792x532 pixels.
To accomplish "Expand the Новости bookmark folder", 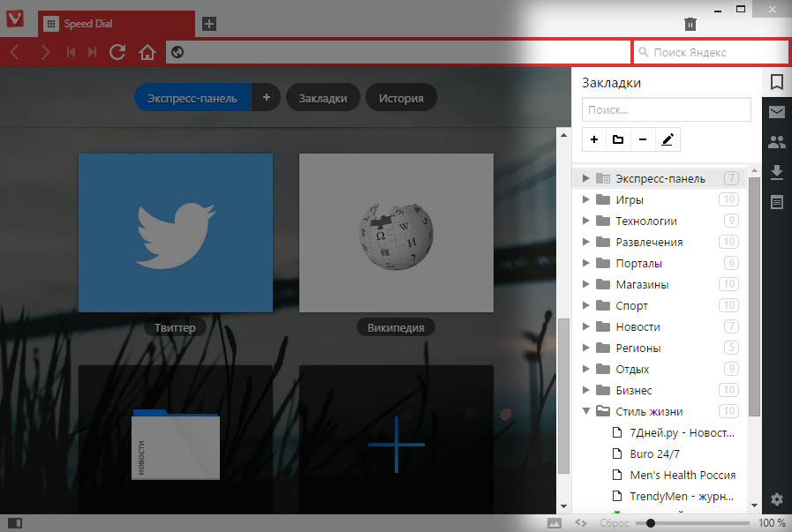I will click(x=585, y=326).
